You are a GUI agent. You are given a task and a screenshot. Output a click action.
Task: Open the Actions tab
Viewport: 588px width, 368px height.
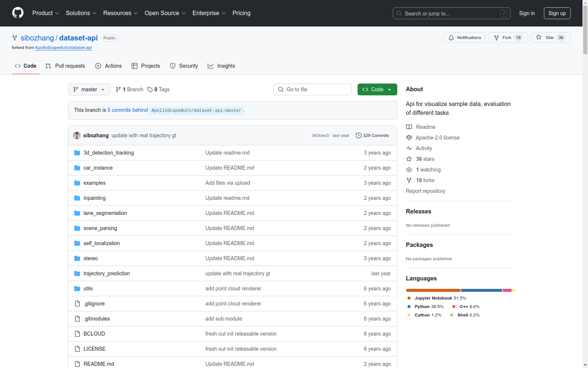tap(108, 66)
